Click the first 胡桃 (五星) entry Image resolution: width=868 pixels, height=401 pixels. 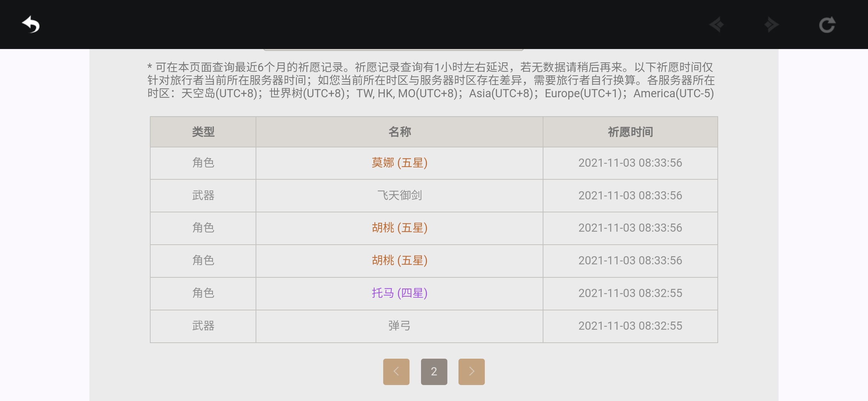pos(400,228)
